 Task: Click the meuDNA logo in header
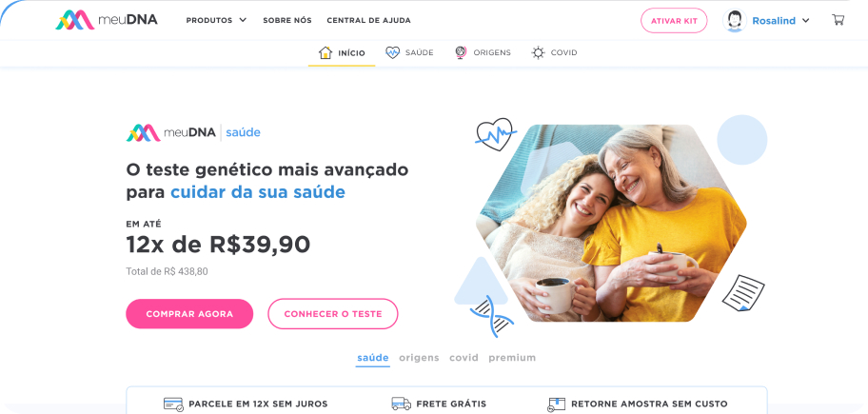pos(107,20)
